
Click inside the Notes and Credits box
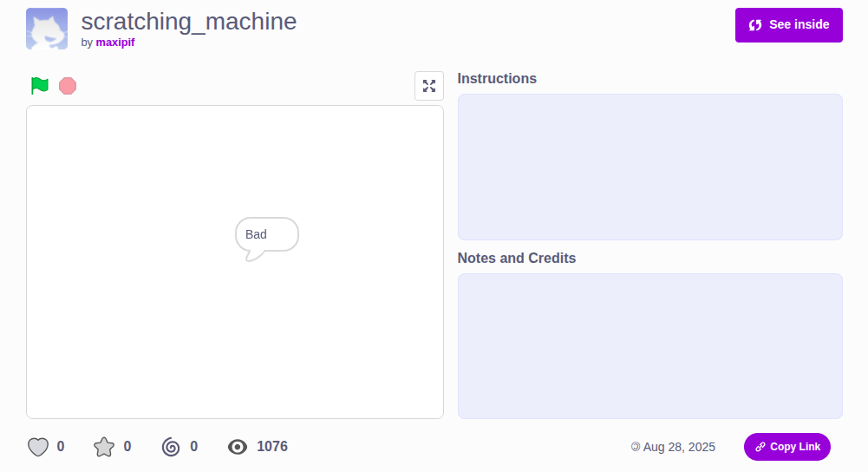[x=649, y=345]
